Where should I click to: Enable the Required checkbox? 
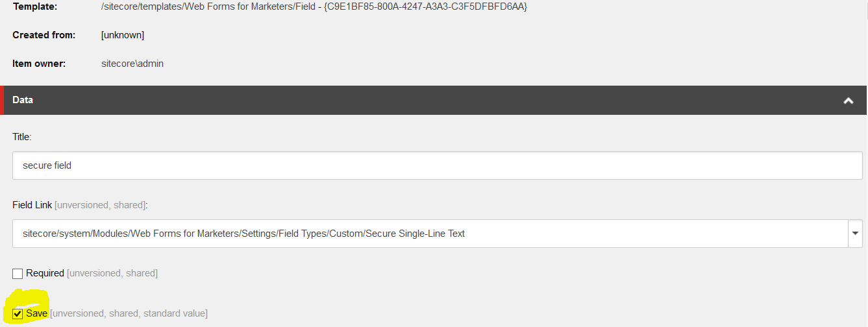(18, 274)
